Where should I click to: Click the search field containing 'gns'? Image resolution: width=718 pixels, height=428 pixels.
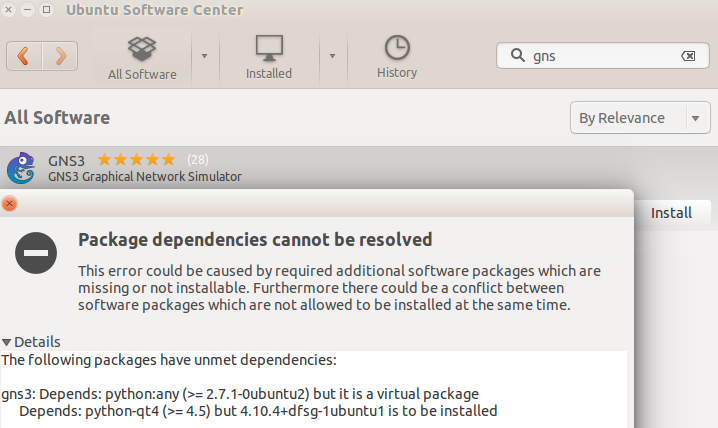tap(603, 56)
